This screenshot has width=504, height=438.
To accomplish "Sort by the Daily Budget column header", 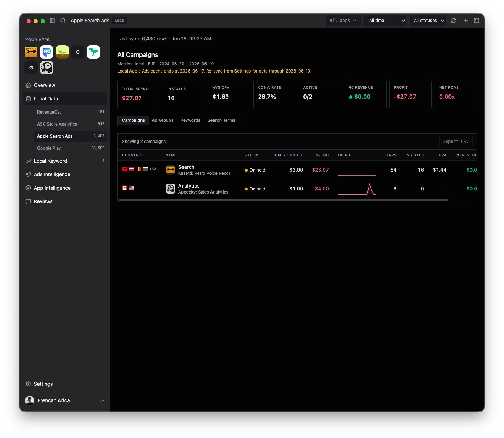I will [289, 155].
